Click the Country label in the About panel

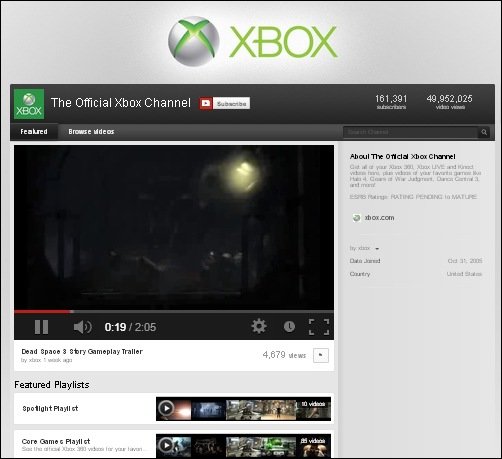(360, 274)
